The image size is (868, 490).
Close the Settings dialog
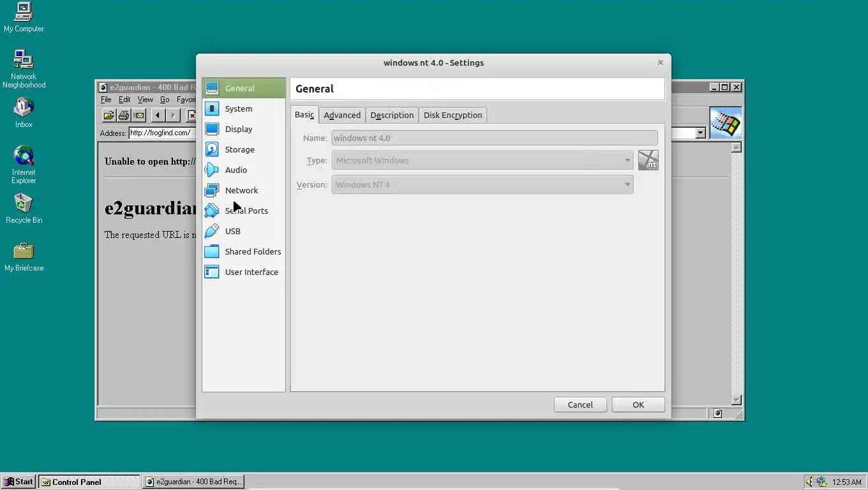pyautogui.click(x=660, y=63)
